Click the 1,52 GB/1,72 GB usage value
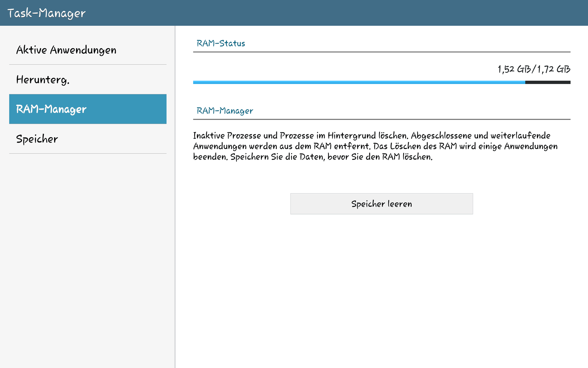This screenshot has height=368, width=588. (x=534, y=69)
